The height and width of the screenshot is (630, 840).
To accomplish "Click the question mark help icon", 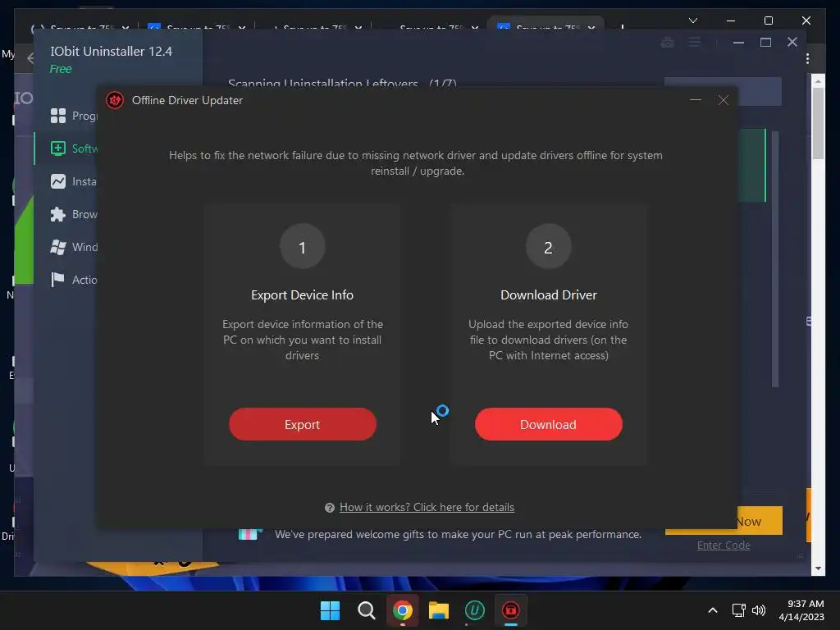I will pyautogui.click(x=330, y=508).
